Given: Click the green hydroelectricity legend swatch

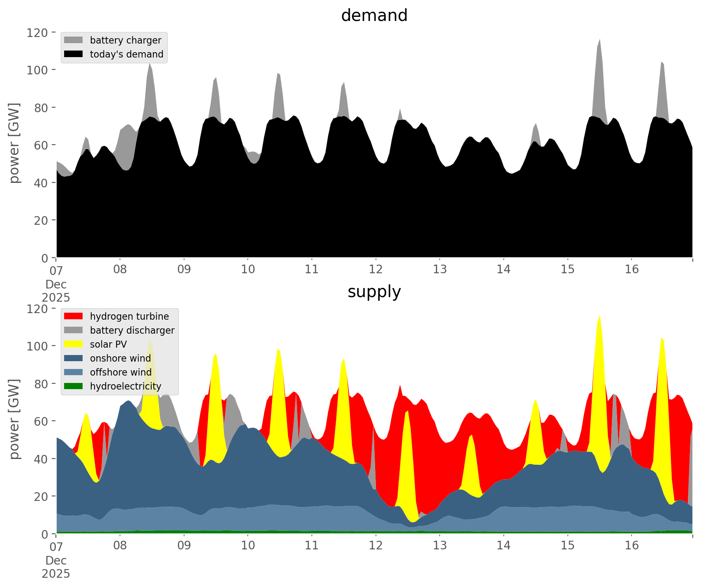Looking at the screenshot, I should 74,386.
